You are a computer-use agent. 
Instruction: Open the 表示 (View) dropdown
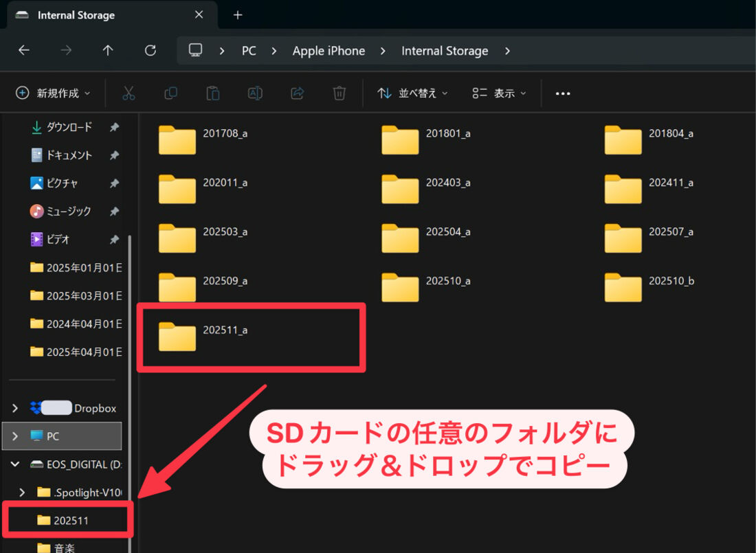coord(500,93)
